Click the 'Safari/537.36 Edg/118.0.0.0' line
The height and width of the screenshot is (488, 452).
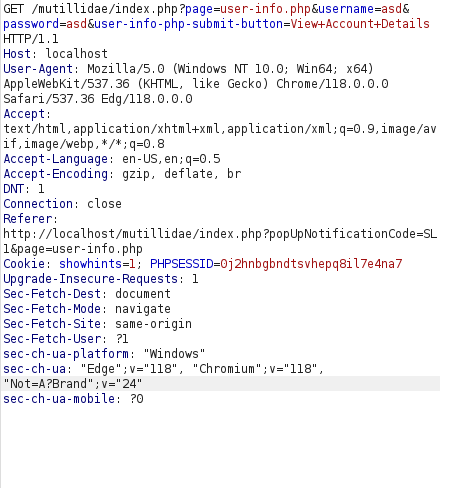pyautogui.click(x=98, y=99)
